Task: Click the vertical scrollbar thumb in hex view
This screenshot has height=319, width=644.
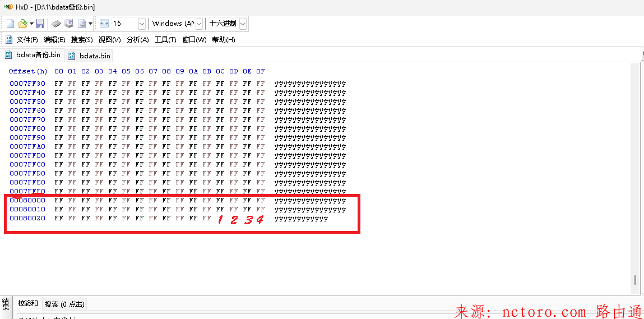Action: (634, 280)
